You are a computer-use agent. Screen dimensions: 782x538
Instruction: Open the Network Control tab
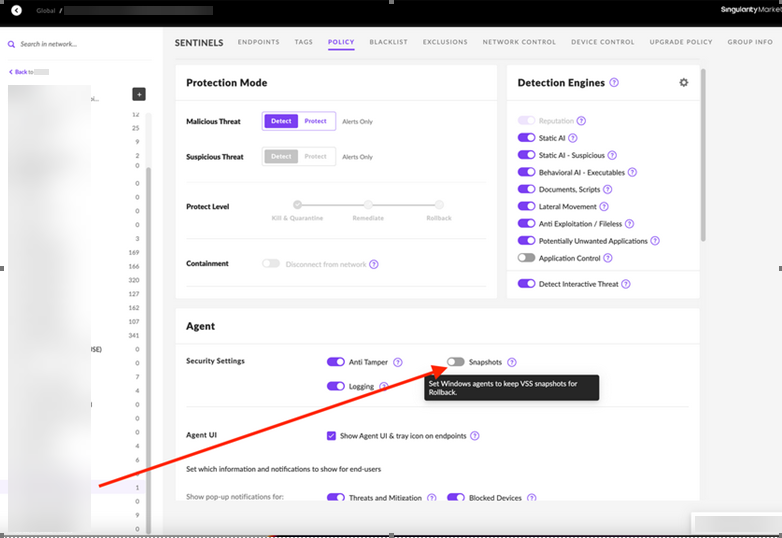tap(519, 42)
